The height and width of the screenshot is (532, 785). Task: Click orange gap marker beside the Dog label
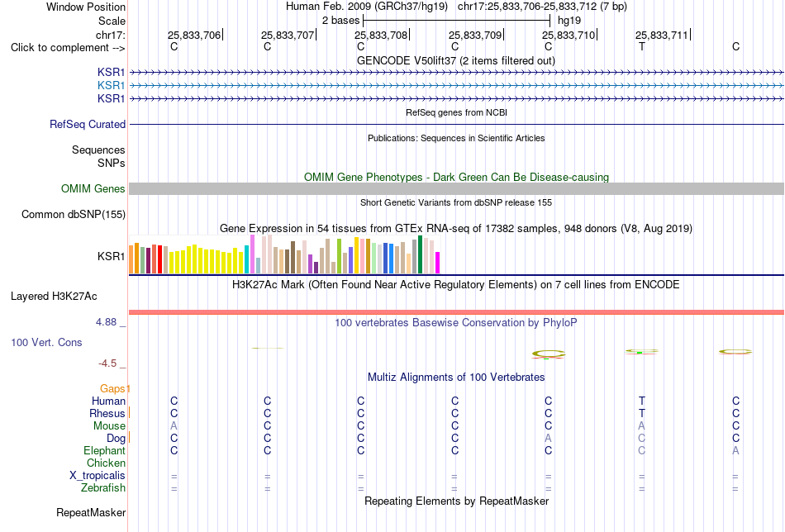coord(130,437)
